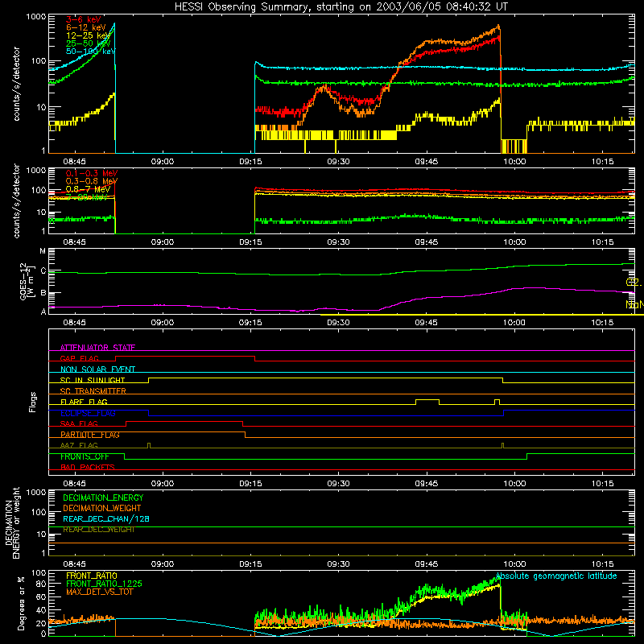Click the Absolute geomagnetic latitude label
This screenshot has height=644, width=644.
[556, 576]
